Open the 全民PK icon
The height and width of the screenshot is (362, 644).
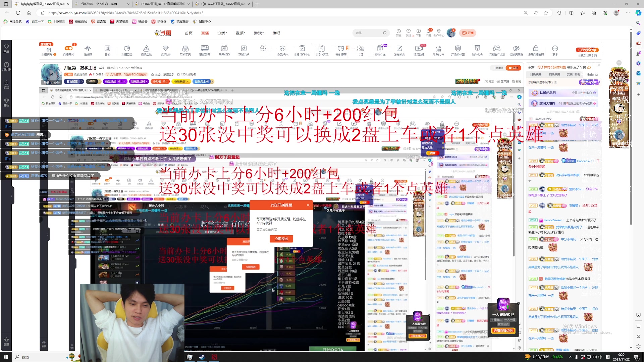(x=282, y=50)
